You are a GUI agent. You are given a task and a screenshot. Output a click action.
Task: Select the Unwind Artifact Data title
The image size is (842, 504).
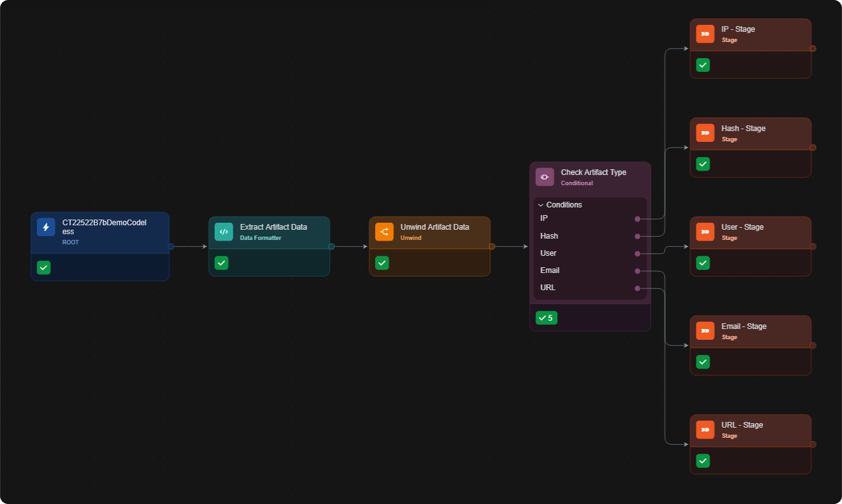click(434, 227)
